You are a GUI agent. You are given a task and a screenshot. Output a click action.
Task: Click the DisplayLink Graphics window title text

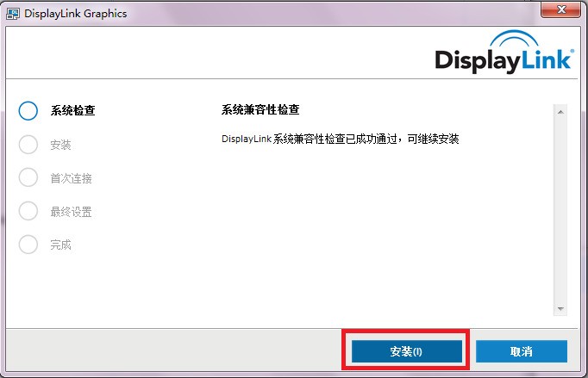point(75,14)
